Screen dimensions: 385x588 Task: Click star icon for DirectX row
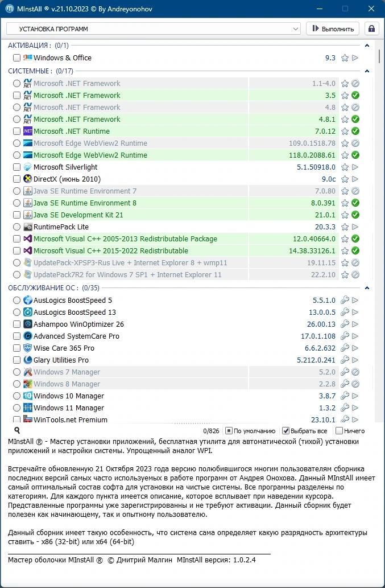345,179
